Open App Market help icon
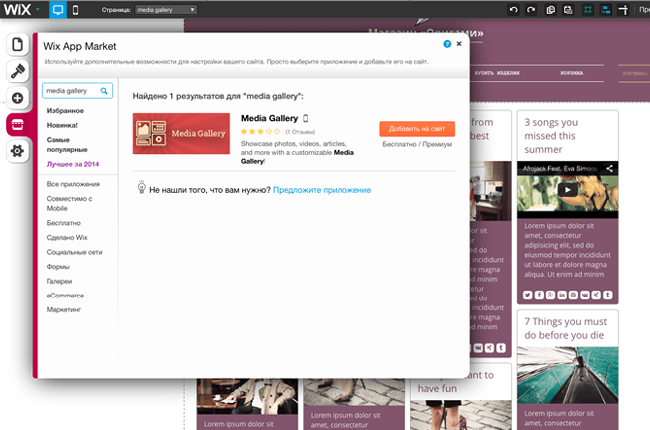 click(x=447, y=44)
